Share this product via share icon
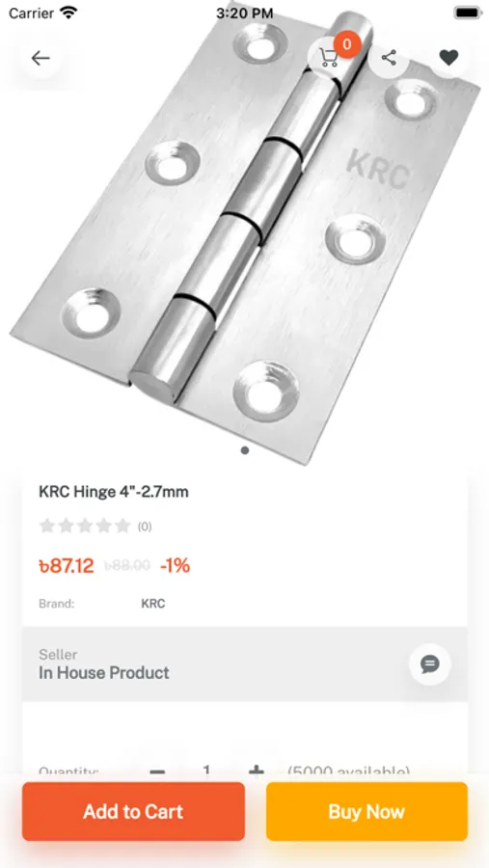The height and width of the screenshot is (868, 489). (x=389, y=58)
